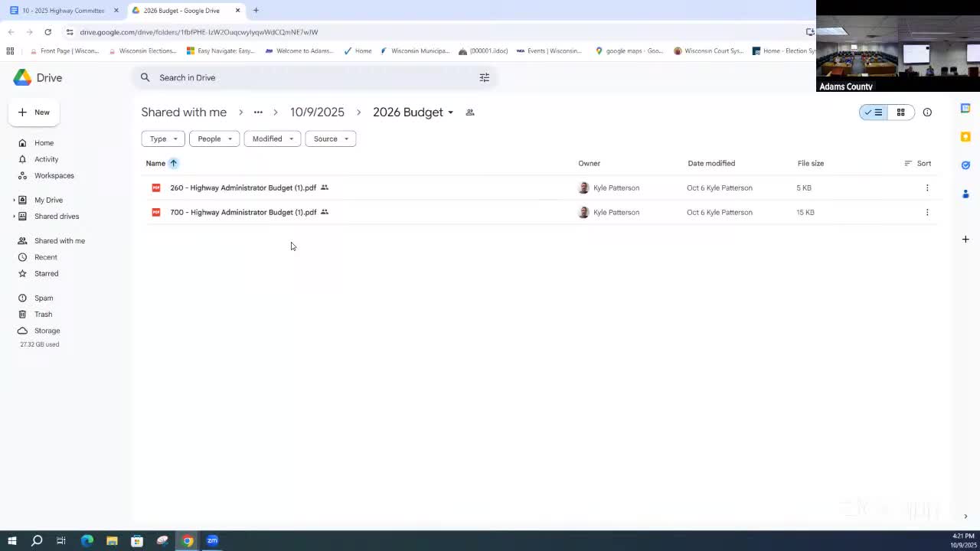Image resolution: width=980 pixels, height=551 pixels.
Task: Open Wisconsin Court System bookmark
Action: click(x=708, y=51)
